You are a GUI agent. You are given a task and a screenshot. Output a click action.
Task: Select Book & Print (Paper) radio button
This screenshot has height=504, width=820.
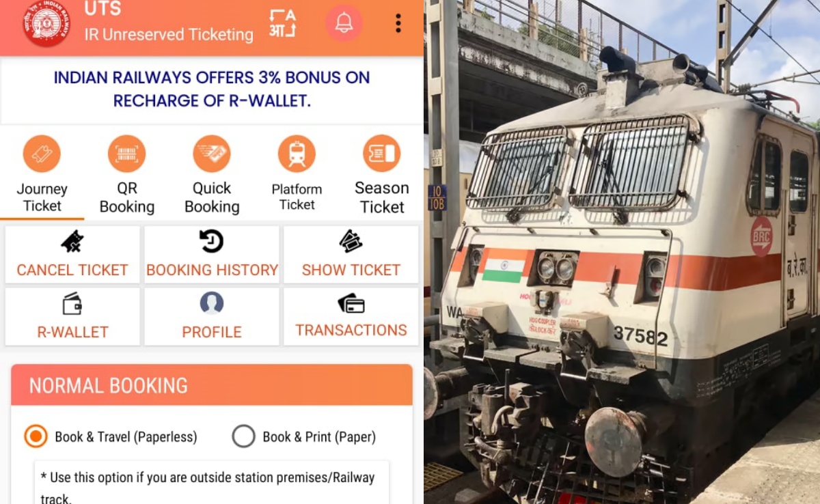[243, 436]
